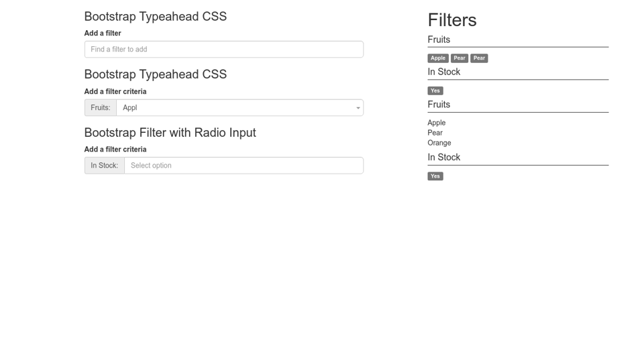The image size is (644, 362).
Task: Focus the Fruits field containing "Appl"
Action: click(x=235, y=108)
